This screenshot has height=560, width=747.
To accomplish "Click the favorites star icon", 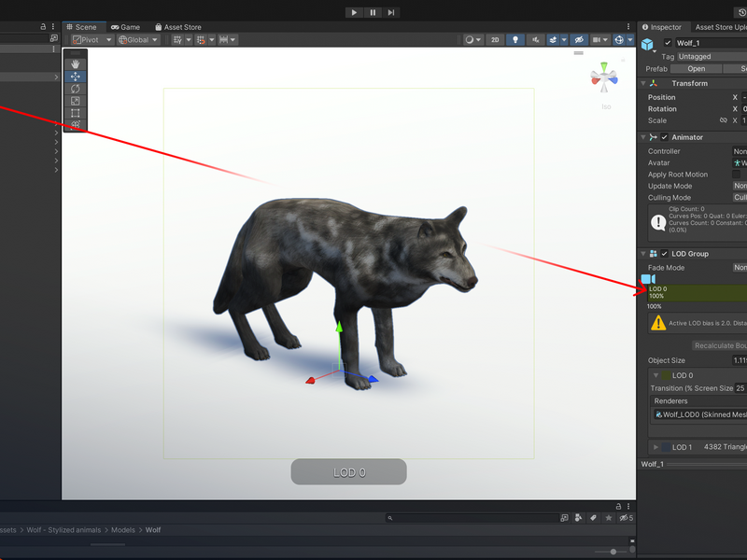I will [609, 518].
